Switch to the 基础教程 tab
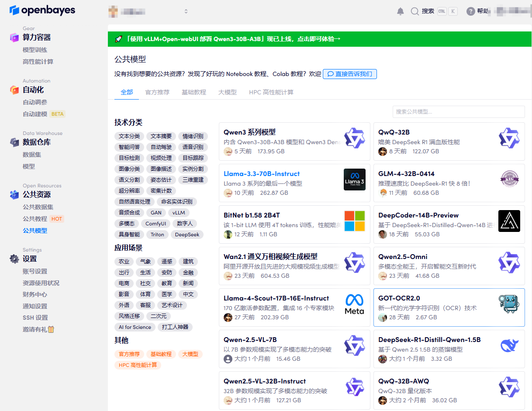Viewport: 532px width, 411px height. (x=194, y=92)
